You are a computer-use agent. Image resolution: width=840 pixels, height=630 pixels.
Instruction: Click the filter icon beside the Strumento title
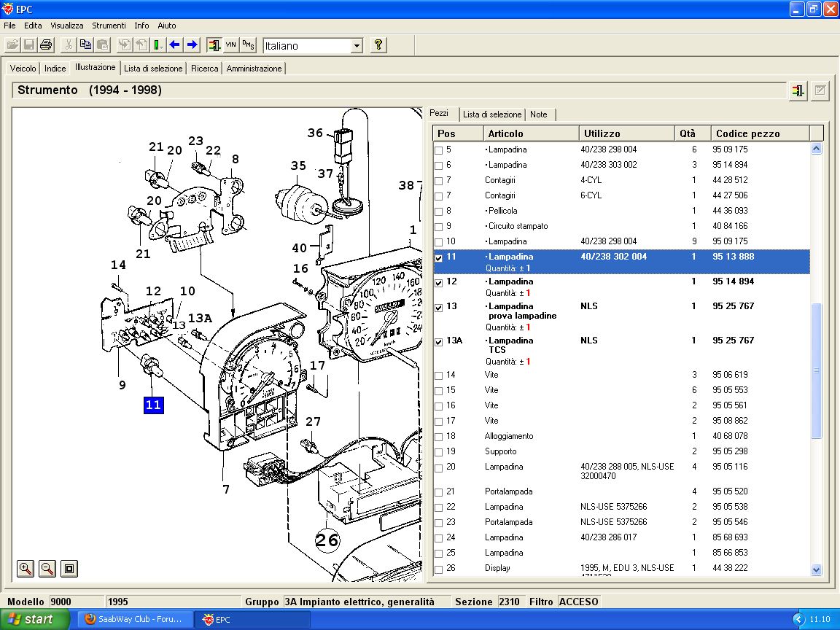coord(798,90)
